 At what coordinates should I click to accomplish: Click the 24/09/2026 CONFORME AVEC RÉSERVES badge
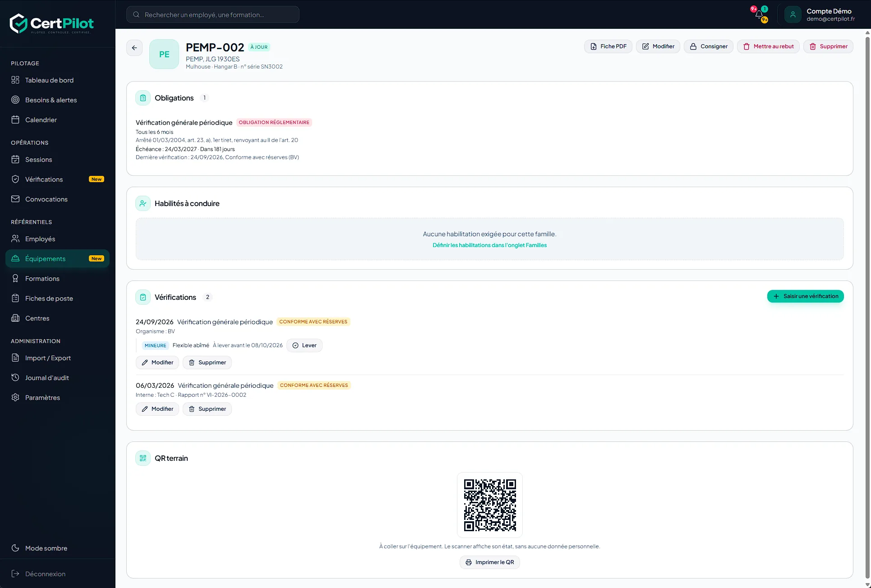point(313,322)
